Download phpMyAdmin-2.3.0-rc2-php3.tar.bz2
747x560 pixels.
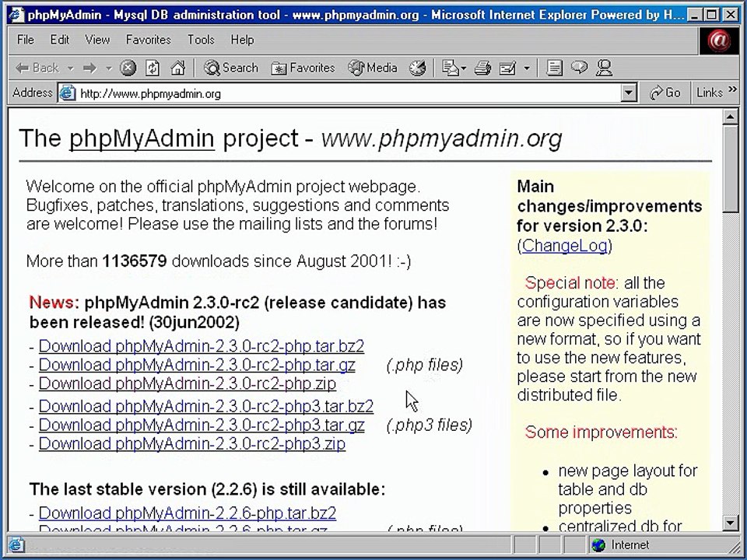[x=205, y=406]
